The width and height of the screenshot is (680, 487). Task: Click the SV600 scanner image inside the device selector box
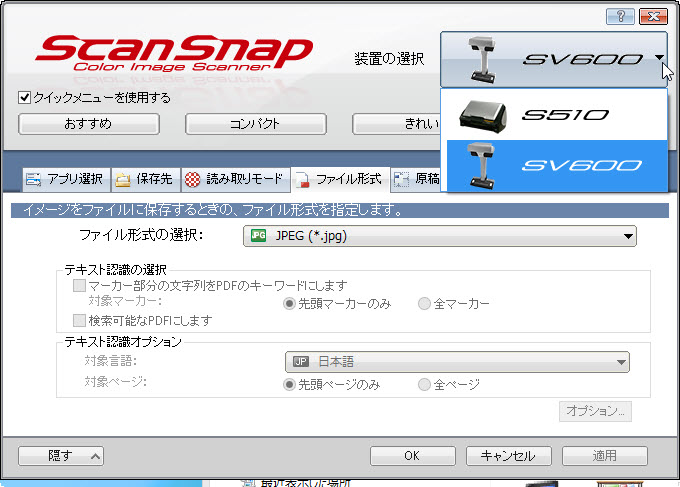pos(482,59)
